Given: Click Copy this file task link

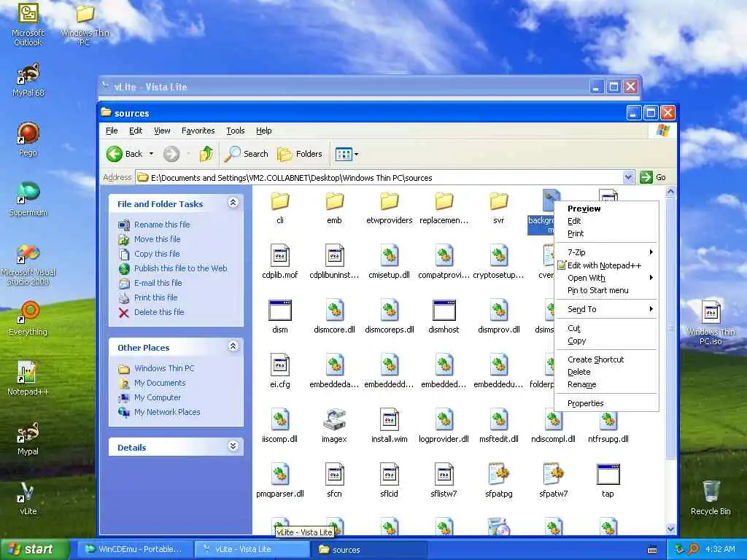Looking at the screenshot, I should (x=157, y=254).
